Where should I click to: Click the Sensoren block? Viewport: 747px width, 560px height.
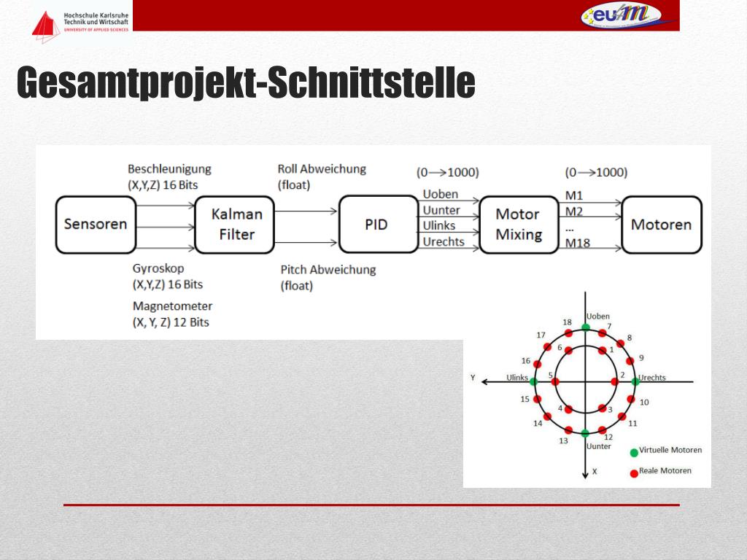[x=96, y=225]
